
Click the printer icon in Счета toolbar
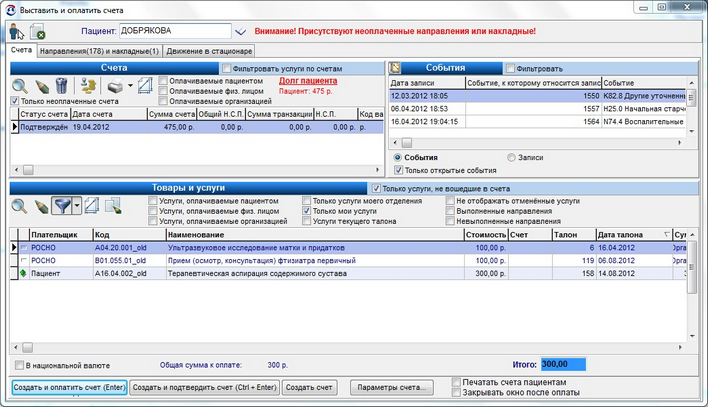click(115, 85)
